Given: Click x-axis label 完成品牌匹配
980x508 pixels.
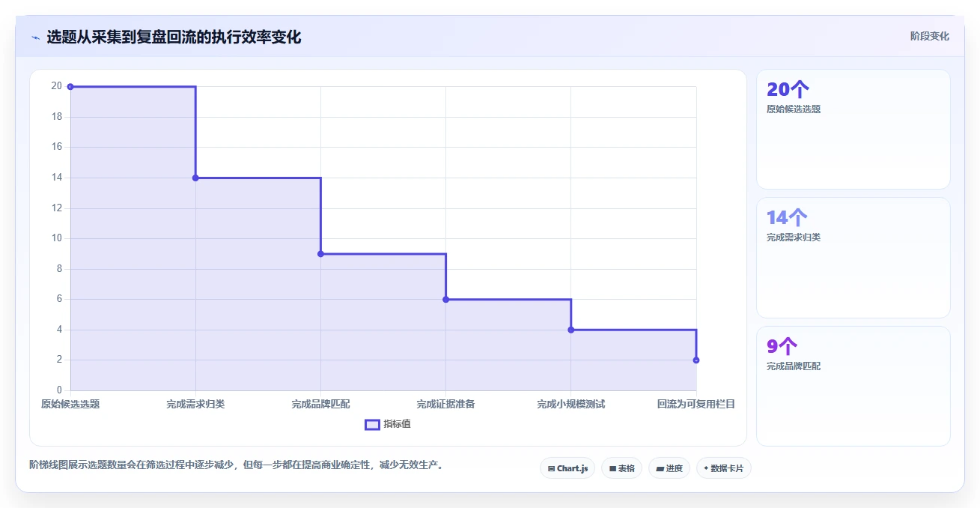Looking at the screenshot, I should [320, 404].
